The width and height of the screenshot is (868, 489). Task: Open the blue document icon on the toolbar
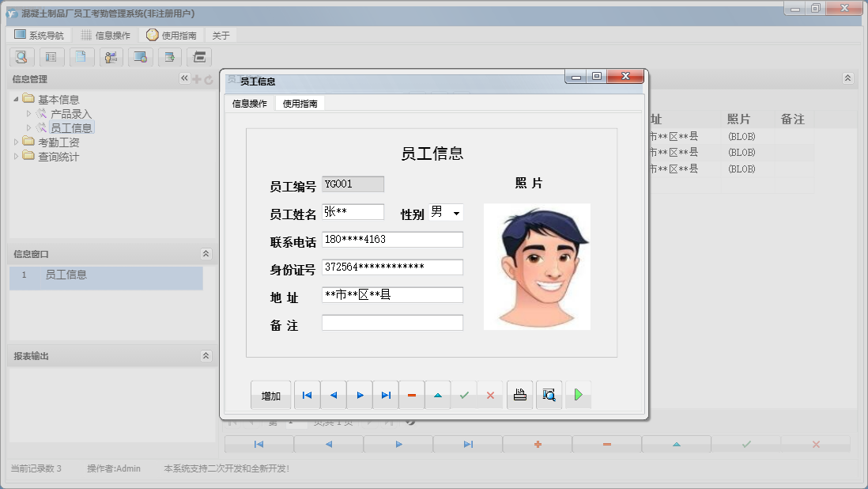click(x=80, y=57)
